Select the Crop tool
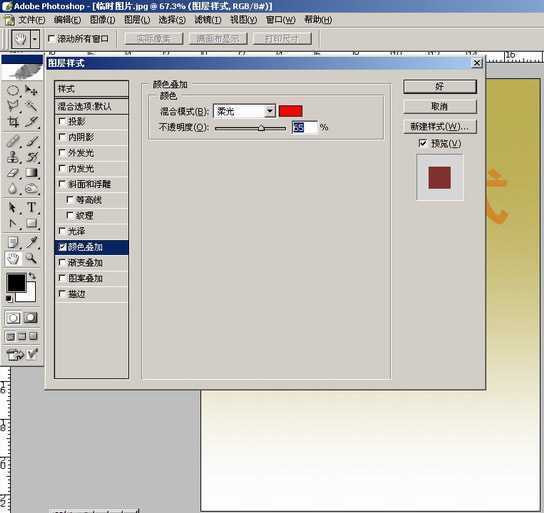Image resolution: width=544 pixels, height=513 pixels. pyautogui.click(x=13, y=122)
